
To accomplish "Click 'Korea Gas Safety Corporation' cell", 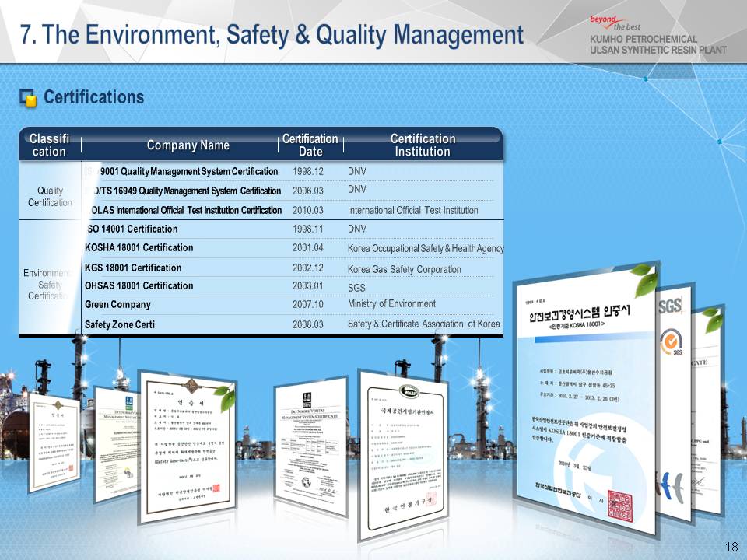I will click(x=404, y=269).
